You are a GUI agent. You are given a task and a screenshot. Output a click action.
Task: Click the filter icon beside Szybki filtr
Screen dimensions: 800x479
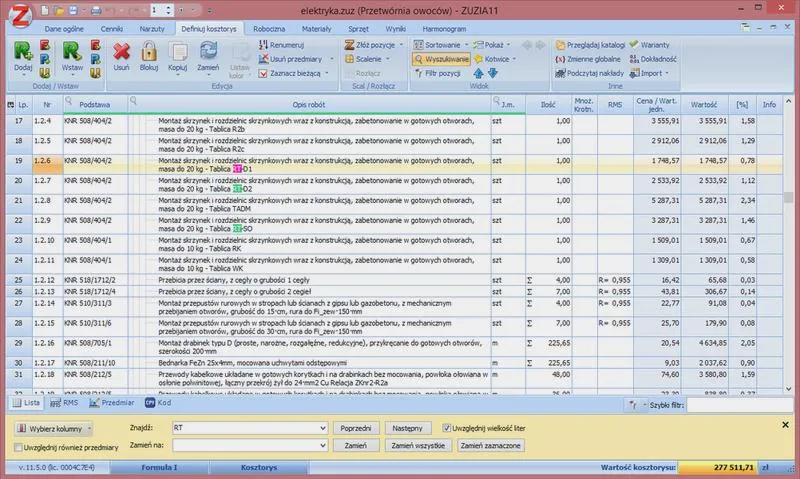tap(633, 405)
